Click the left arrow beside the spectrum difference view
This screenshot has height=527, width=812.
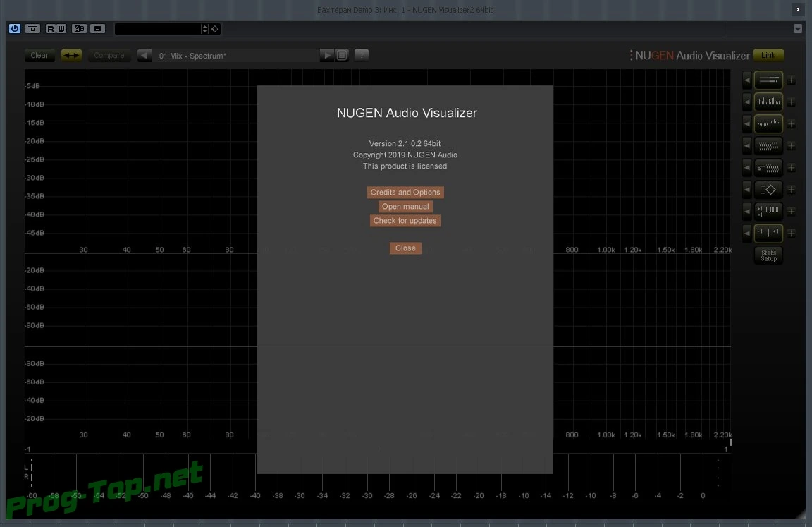tap(746, 123)
